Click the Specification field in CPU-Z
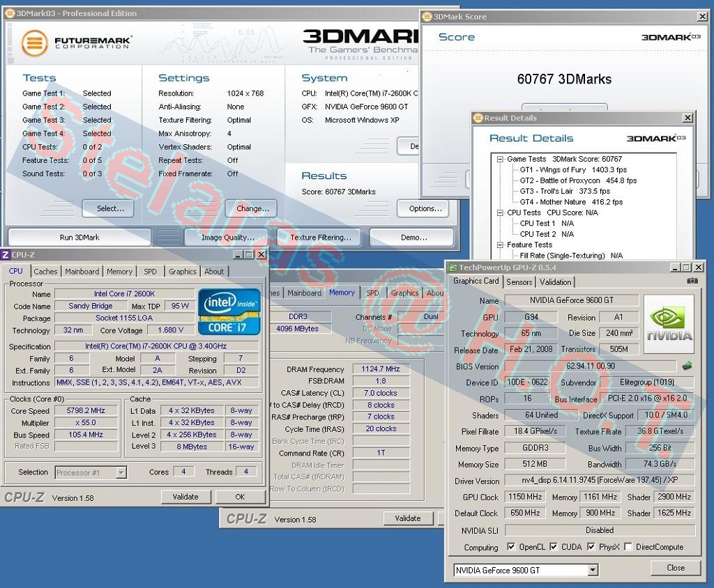The image size is (714, 588). [156, 346]
